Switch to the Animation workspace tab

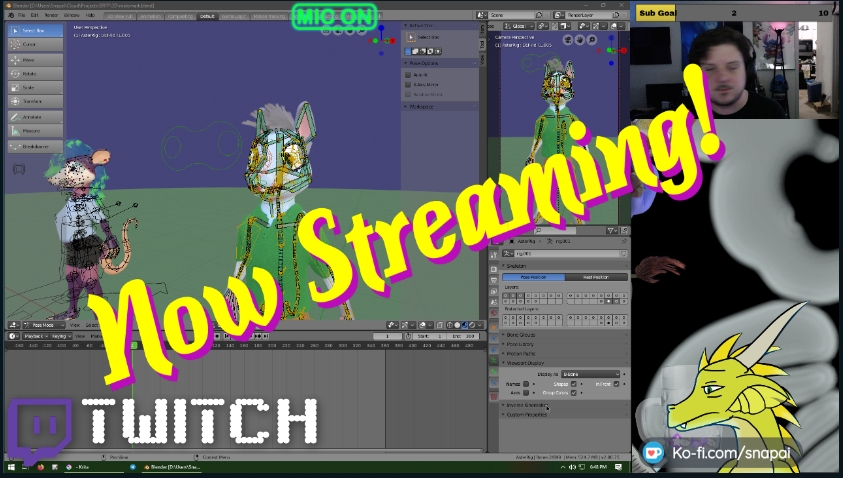(x=150, y=16)
